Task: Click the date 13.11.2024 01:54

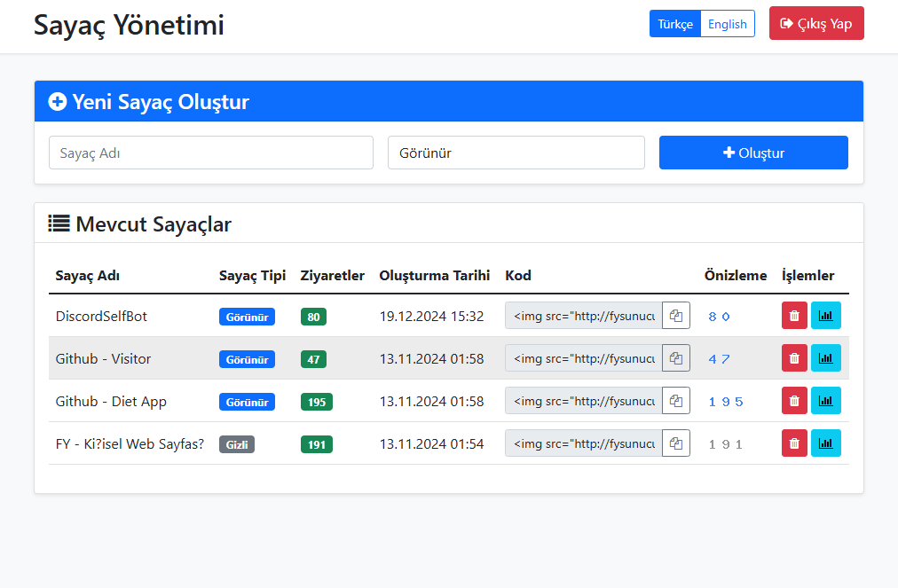Action: pyautogui.click(x=431, y=443)
